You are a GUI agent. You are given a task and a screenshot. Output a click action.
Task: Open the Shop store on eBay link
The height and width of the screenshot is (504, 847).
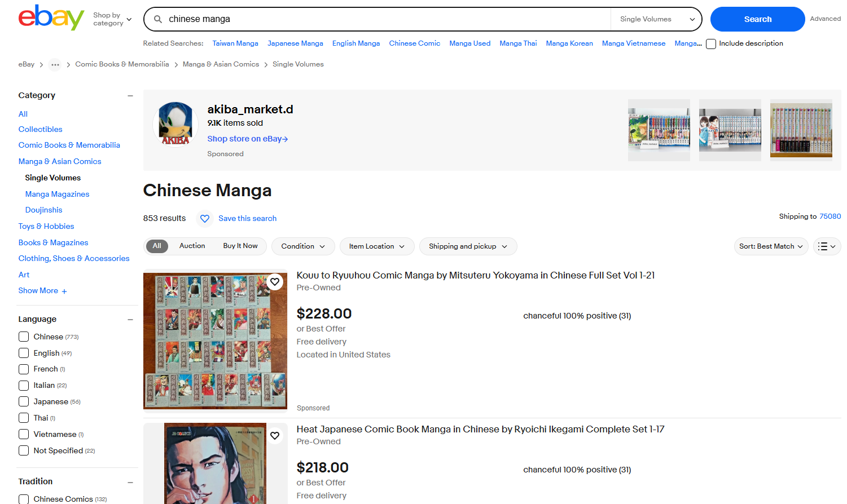coord(248,139)
